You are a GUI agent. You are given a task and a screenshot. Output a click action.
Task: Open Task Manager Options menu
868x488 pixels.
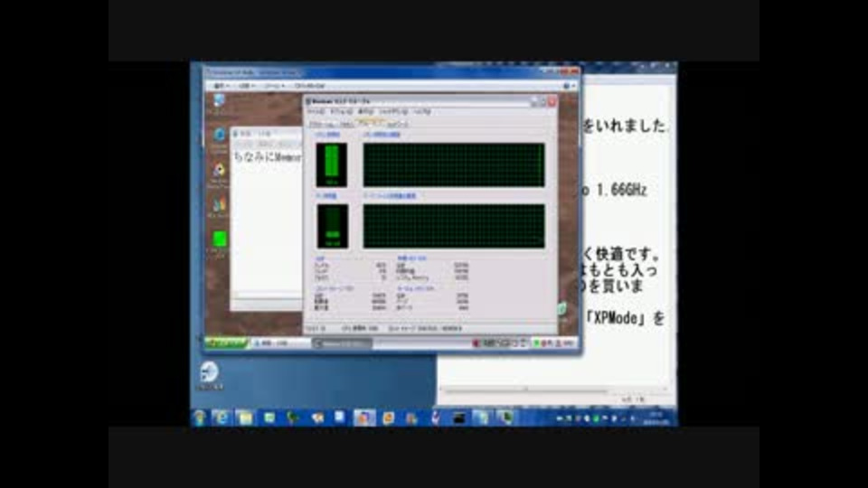pyautogui.click(x=341, y=112)
